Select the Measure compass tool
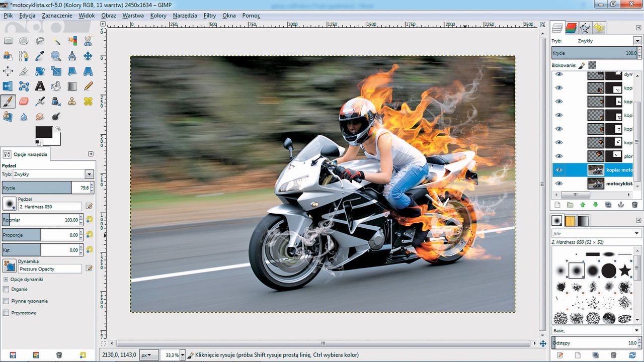Image resolution: width=644 pixels, height=362 pixels. (x=72, y=56)
